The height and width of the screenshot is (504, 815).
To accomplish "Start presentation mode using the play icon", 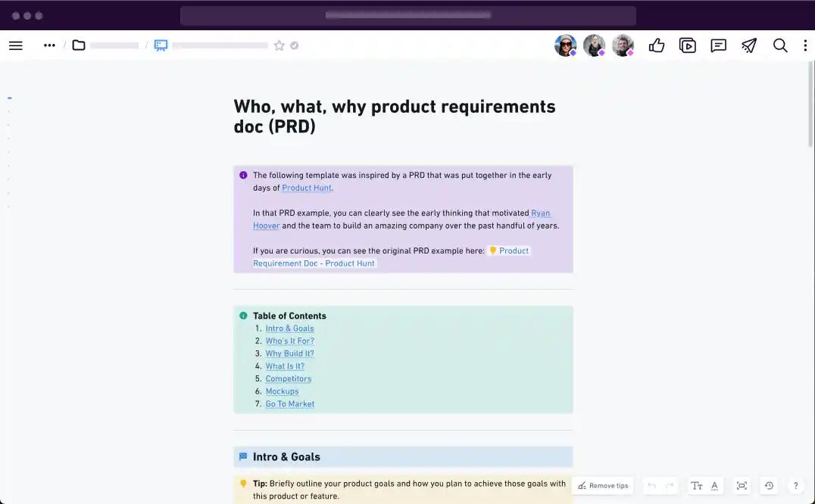I will (688, 45).
